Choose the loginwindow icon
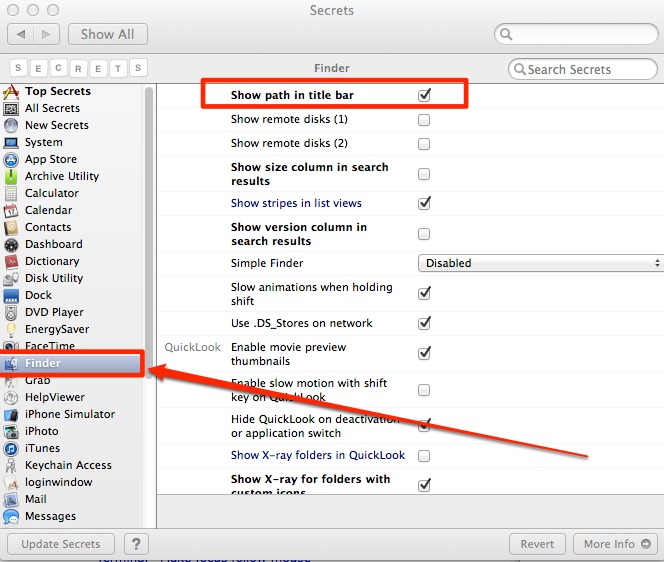The width and height of the screenshot is (664, 562). [x=11, y=482]
